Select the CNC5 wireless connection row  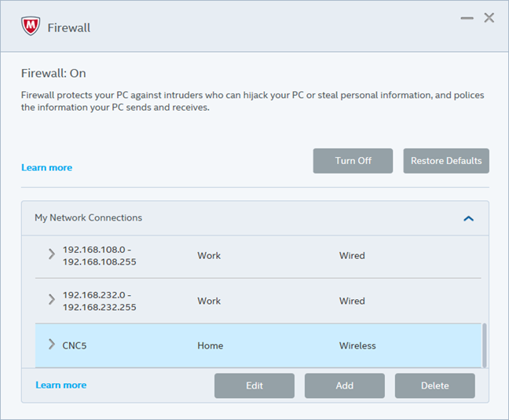(x=258, y=345)
